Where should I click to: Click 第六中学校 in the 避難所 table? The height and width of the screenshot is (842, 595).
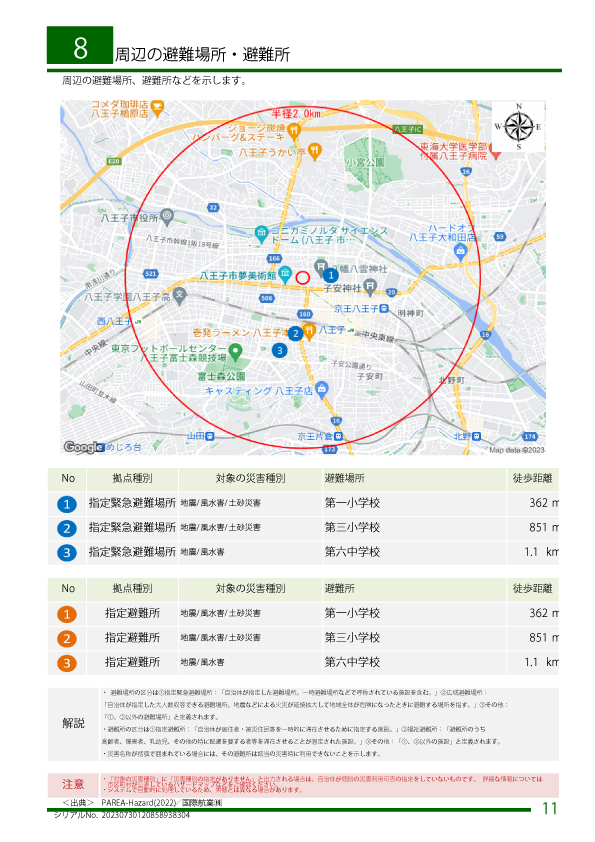pyautogui.click(x=352, y=662)
